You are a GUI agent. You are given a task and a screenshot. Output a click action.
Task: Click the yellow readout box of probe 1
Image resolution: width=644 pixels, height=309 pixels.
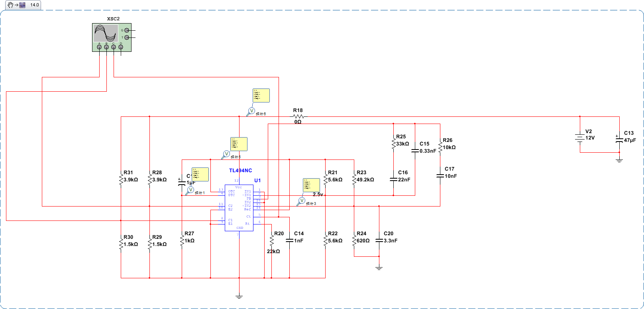[200, 174]
